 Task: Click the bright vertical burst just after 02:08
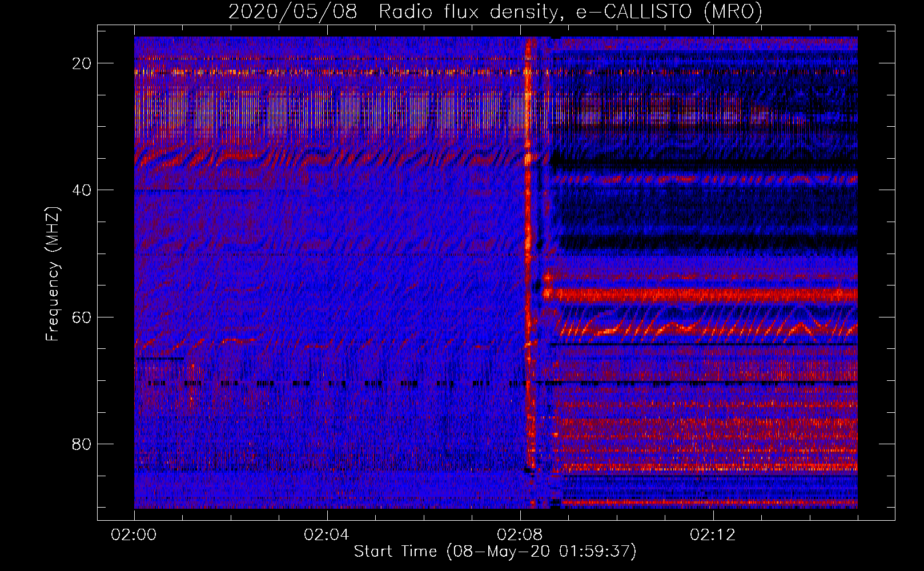point(528,272)
